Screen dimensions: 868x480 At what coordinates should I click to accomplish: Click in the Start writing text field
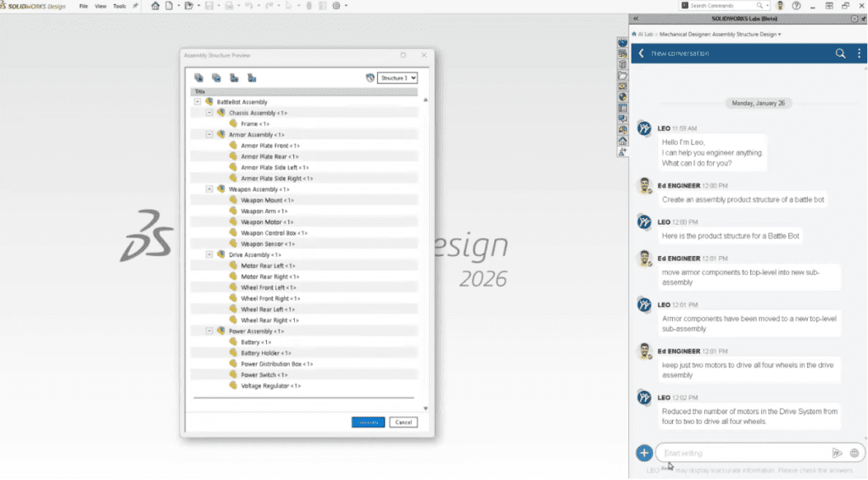point(742,453)
